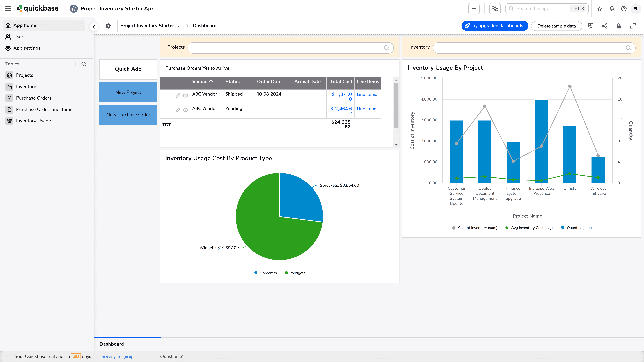Open the Purchase Orders table

[34, 98]
